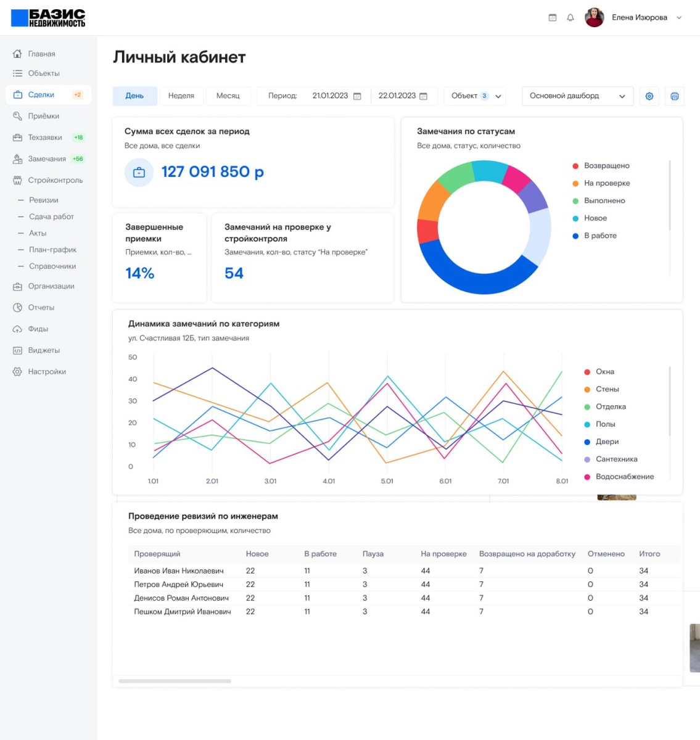The height and width of the screenshot is (740, 700).
Task: Click the Объекты list icon
Action: click(x=17, y=73)
